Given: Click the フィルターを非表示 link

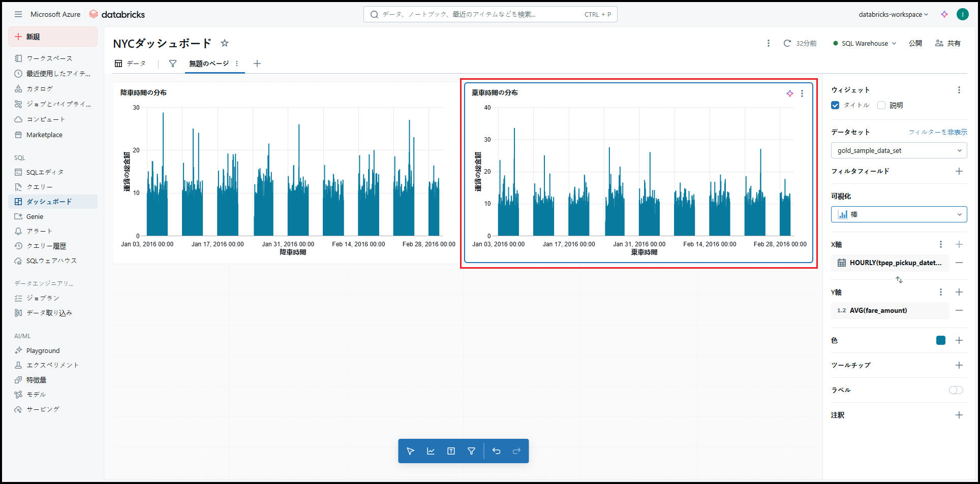Looking at the screenshot, I should (937, 132).
